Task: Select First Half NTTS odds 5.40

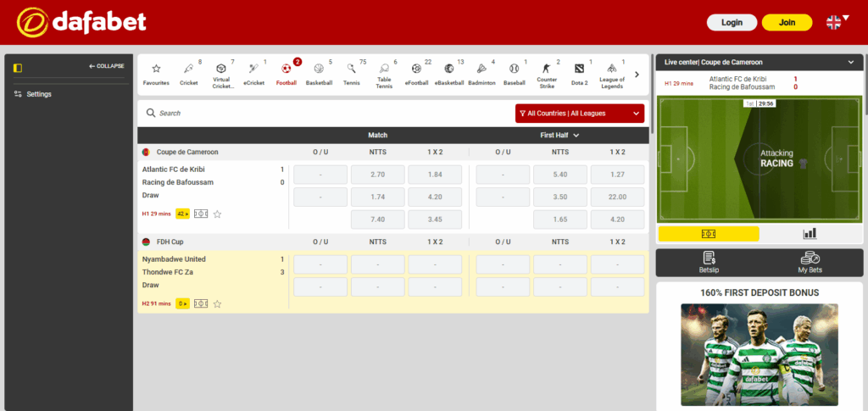Action: [560, 175]
